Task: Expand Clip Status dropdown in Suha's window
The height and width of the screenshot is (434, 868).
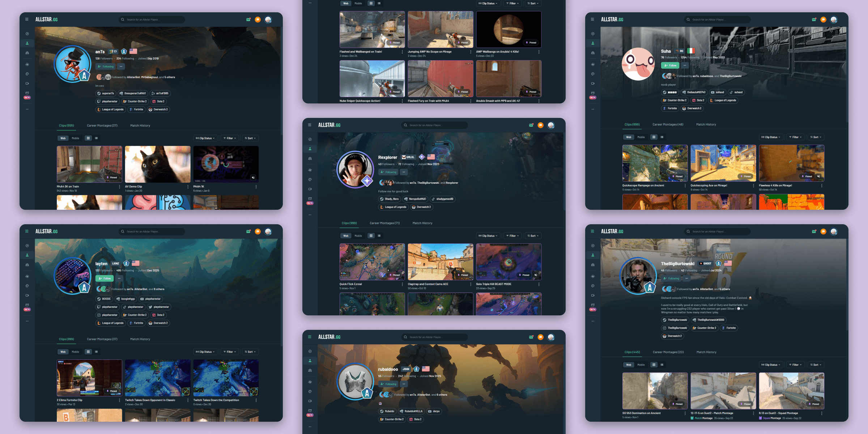Action: click(x=771, y=137)
